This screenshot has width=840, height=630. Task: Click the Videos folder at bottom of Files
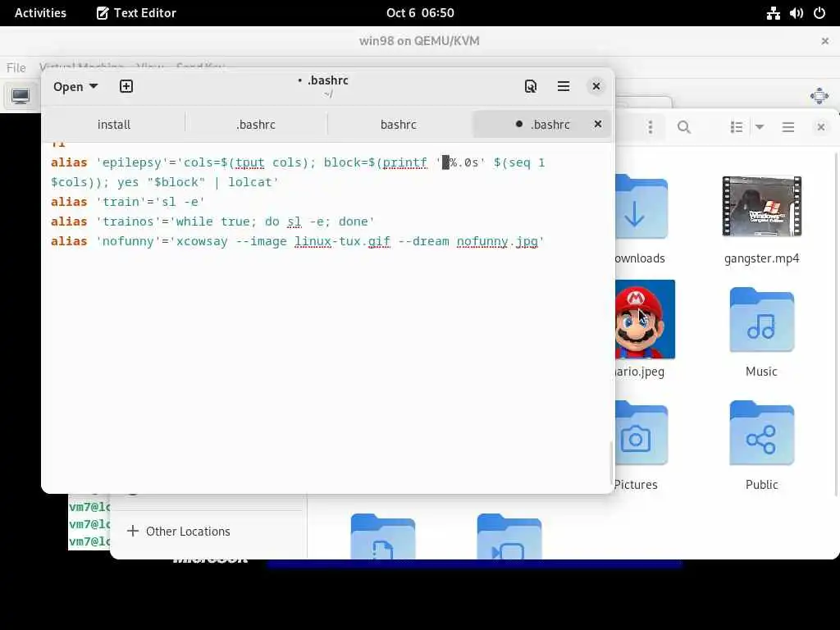point(509,536)
